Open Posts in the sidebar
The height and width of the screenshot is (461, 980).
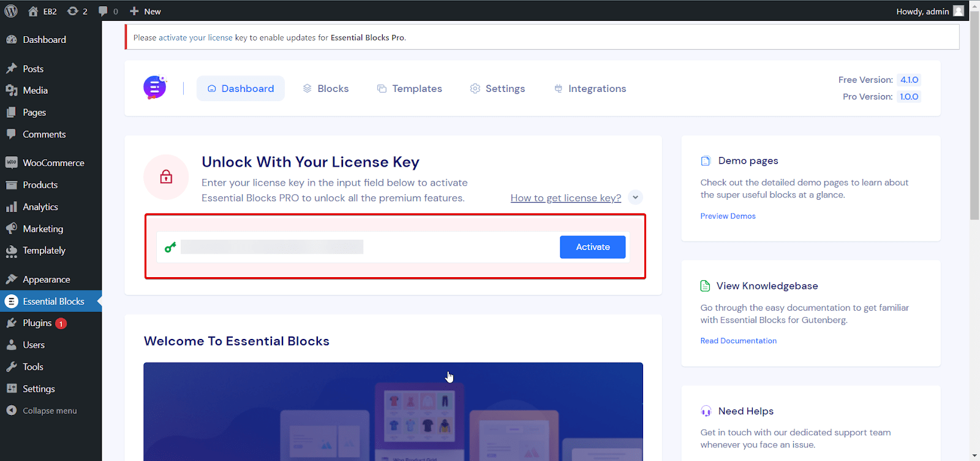click(x=50, y=69)
